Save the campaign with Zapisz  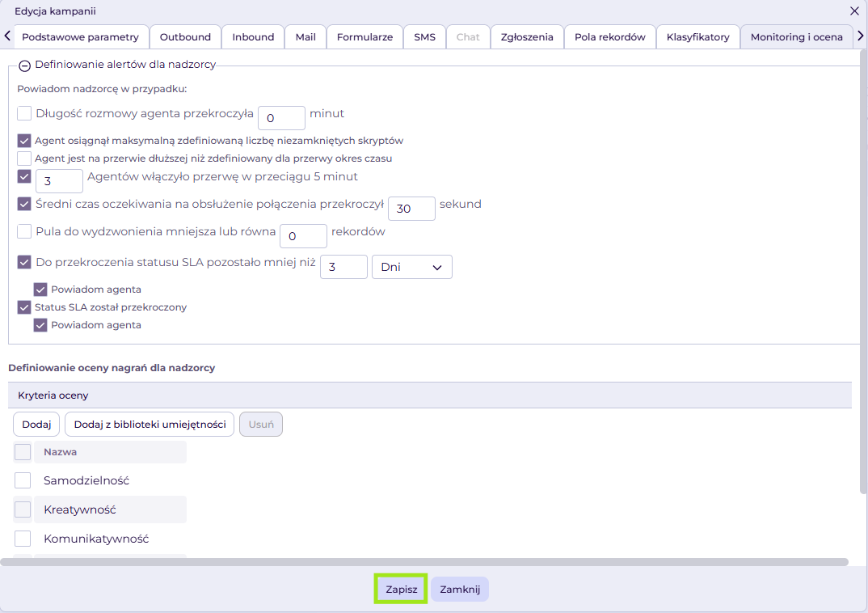pos(402,590)
